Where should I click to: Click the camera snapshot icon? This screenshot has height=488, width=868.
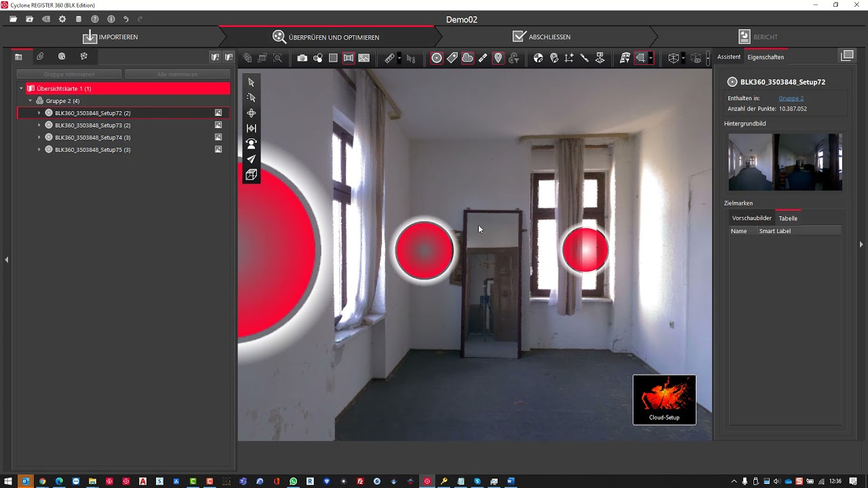[302, 58]
